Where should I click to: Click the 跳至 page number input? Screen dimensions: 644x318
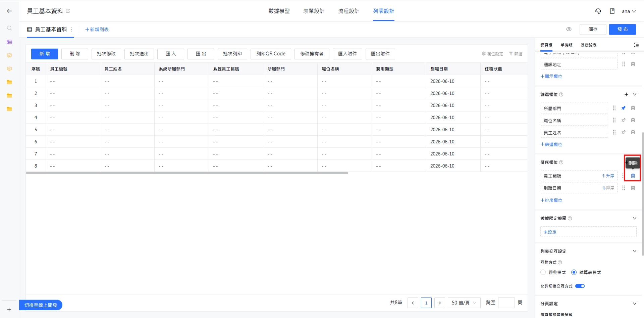(506, 303)
